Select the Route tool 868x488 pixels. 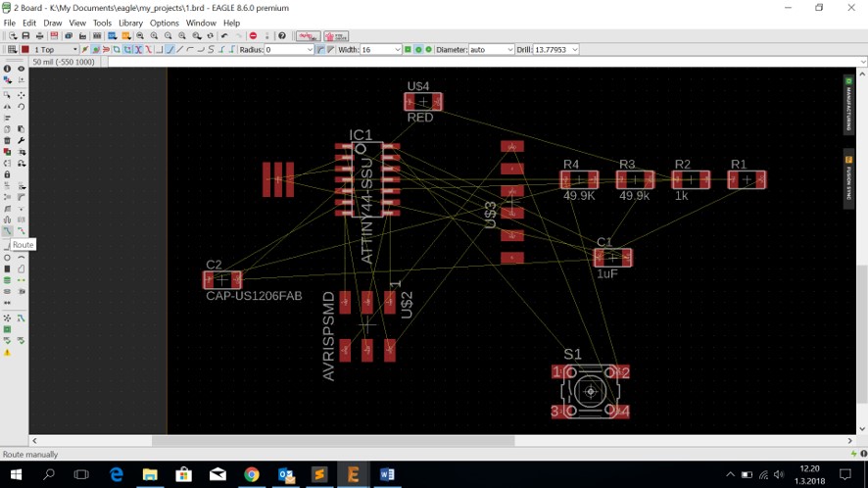(7, 231)
